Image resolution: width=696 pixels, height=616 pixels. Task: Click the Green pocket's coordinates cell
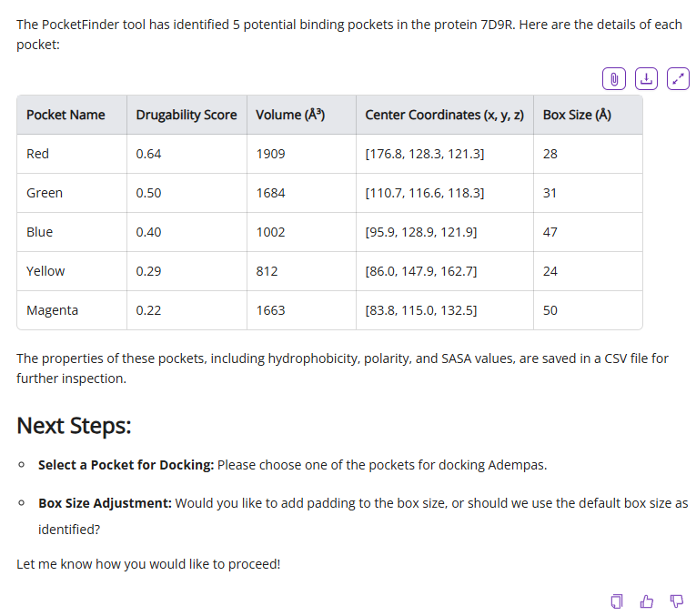click(424, 193)
